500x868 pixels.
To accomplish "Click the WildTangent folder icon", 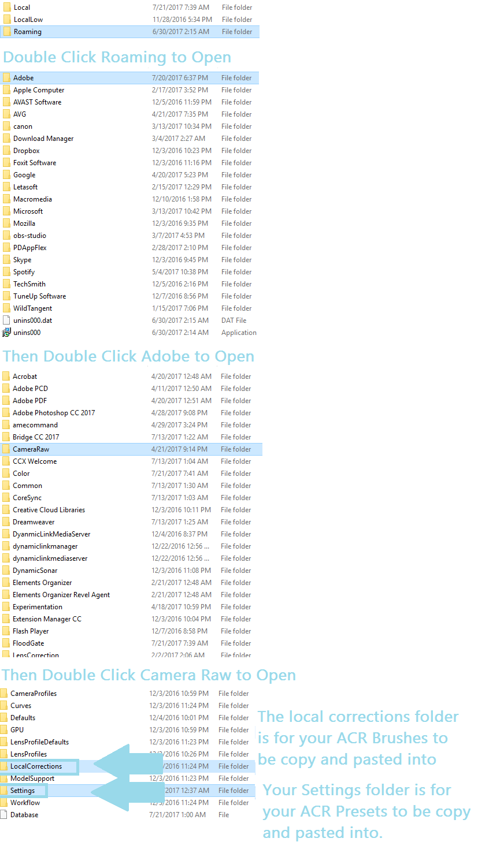I will coord(6,308).
